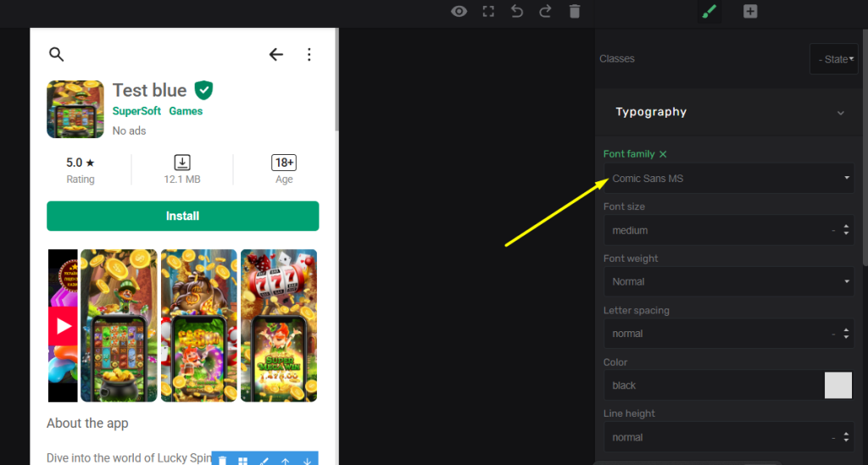The image size is (868, 465).
Task: Toggle the preview eye icon
Action: tap(459, 11)
